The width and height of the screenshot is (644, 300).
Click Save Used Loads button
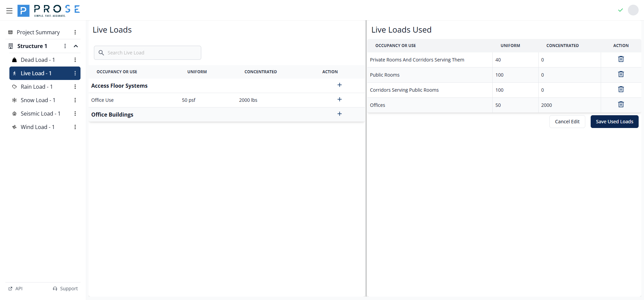614,122
